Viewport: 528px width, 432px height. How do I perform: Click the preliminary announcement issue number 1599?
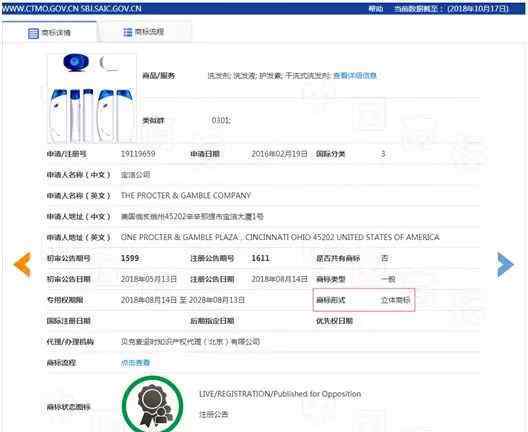coord(130,258)
